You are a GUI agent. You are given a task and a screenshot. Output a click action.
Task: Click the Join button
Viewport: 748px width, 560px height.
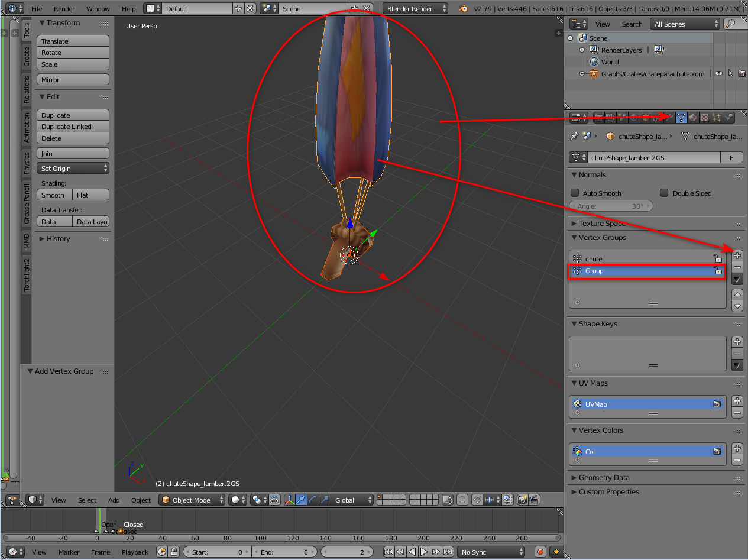(73, 154)
